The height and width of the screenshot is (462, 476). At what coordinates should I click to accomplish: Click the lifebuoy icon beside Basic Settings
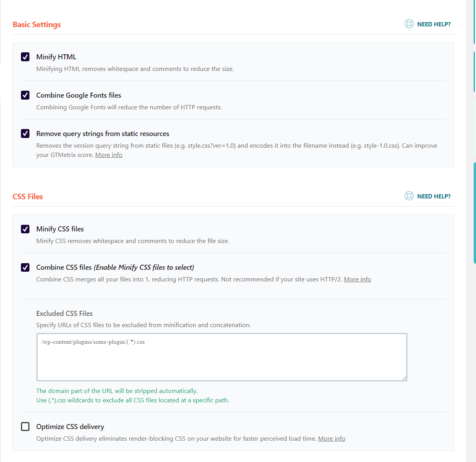[x=409, y=24]
